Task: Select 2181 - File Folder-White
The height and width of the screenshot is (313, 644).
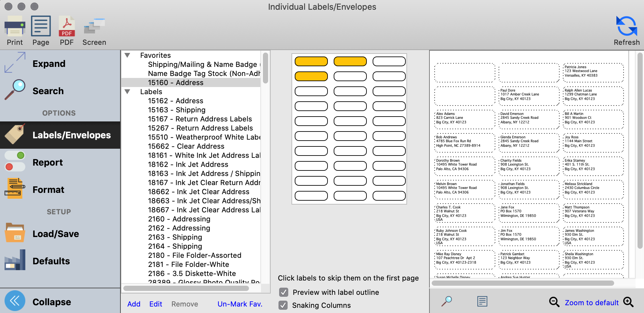Action: pos(191,264)
